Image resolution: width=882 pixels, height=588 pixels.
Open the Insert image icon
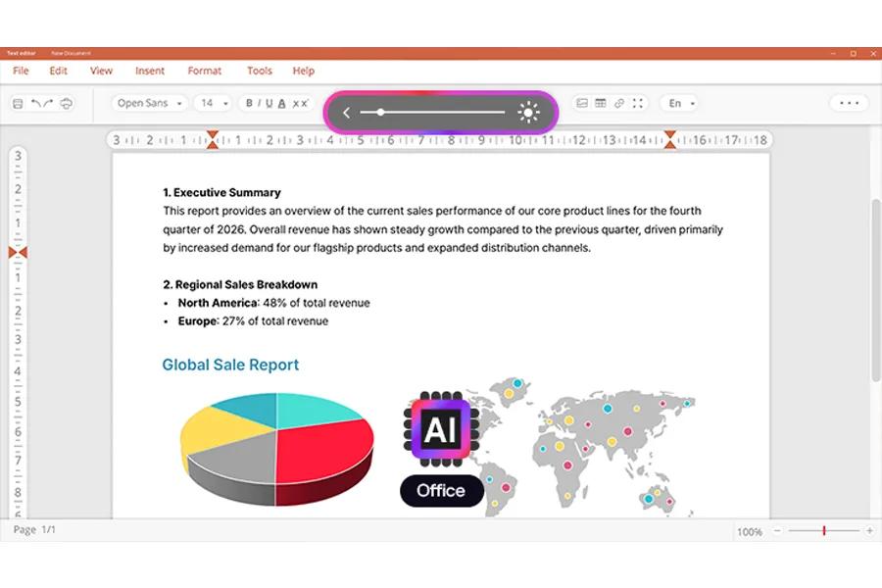582,103
